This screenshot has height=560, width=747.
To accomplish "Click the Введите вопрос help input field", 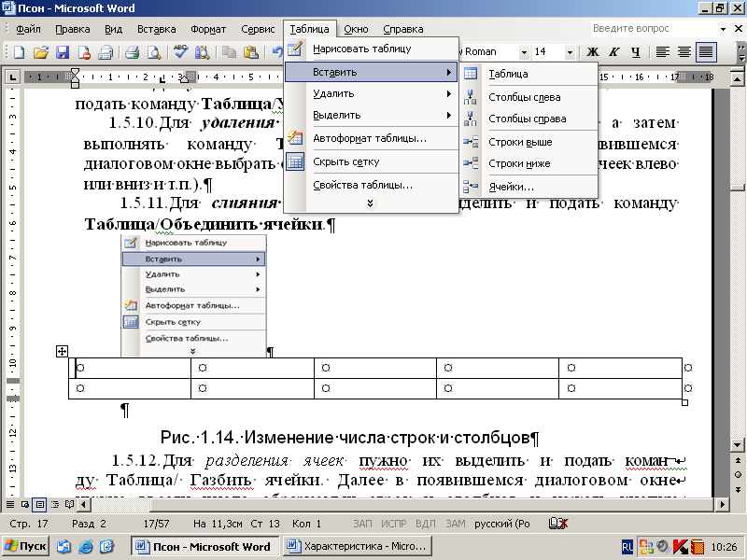I will tap(655, 29).
